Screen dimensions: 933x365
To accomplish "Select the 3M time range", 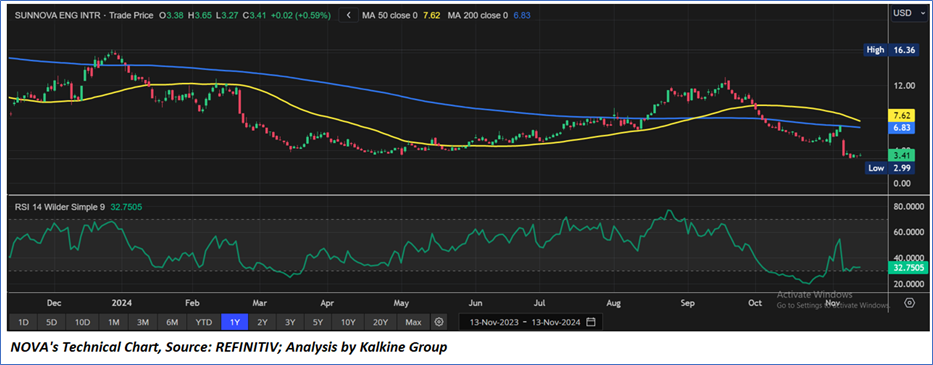I will coord(143,322).
